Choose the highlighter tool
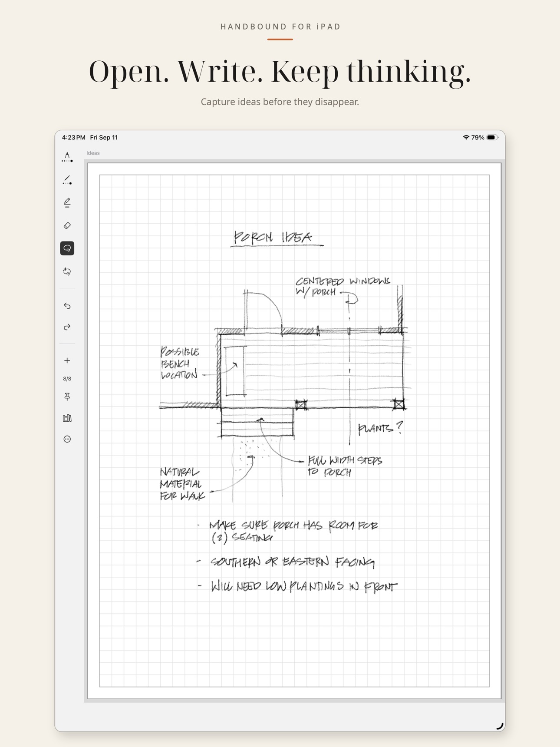560x747 pixels. [x=67, y=202]
